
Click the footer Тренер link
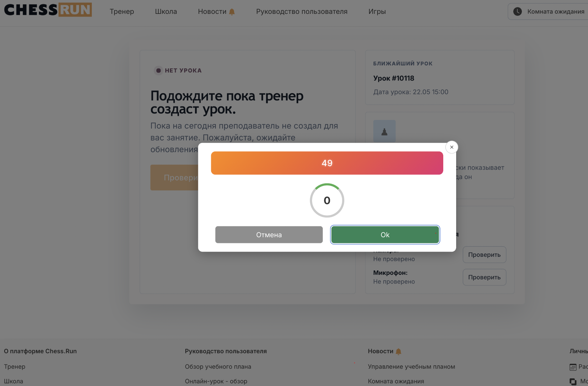point(15,367)
